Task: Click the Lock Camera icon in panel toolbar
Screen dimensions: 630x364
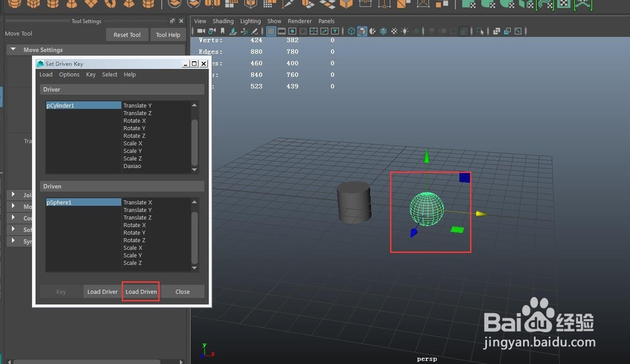Action: pos(212,31)
